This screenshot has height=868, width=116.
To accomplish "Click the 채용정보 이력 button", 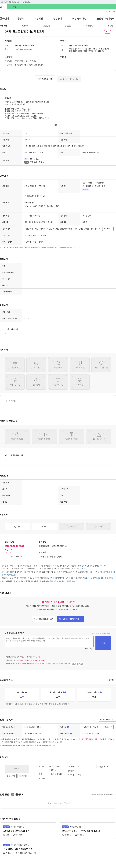I will (x=104, y=767).
